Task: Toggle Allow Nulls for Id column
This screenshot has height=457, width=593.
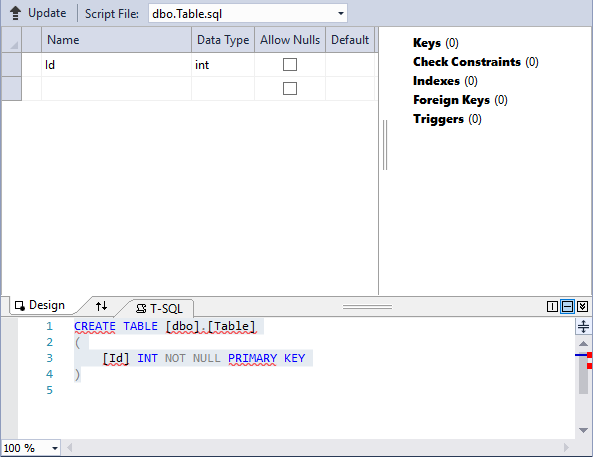Action: [x=290, y=65]
